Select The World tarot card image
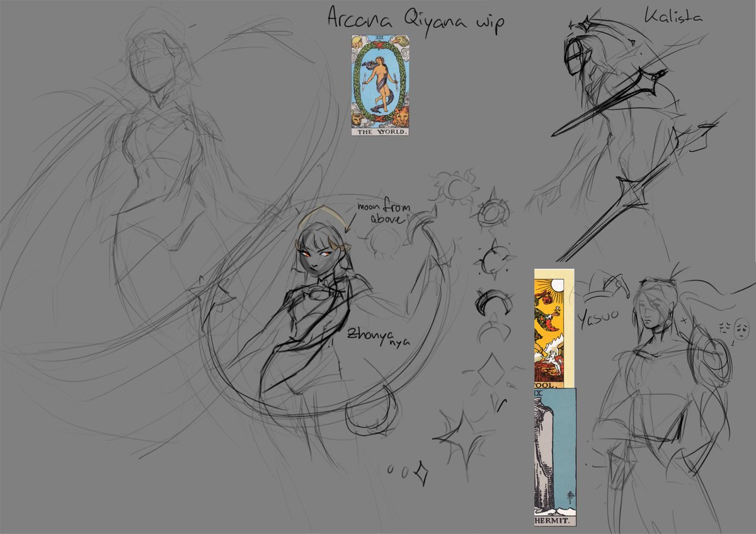Image resolution: width=756 pixels, height=534 pixels. click(381, 86)
